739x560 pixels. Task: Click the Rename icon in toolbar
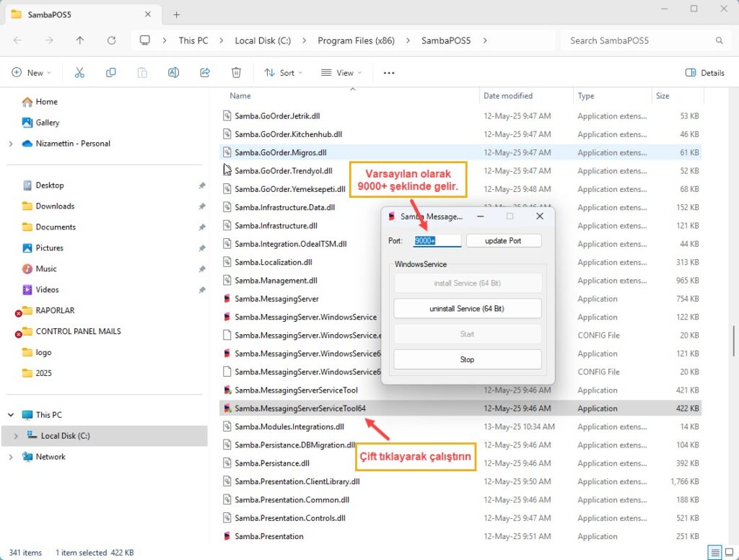173,73
